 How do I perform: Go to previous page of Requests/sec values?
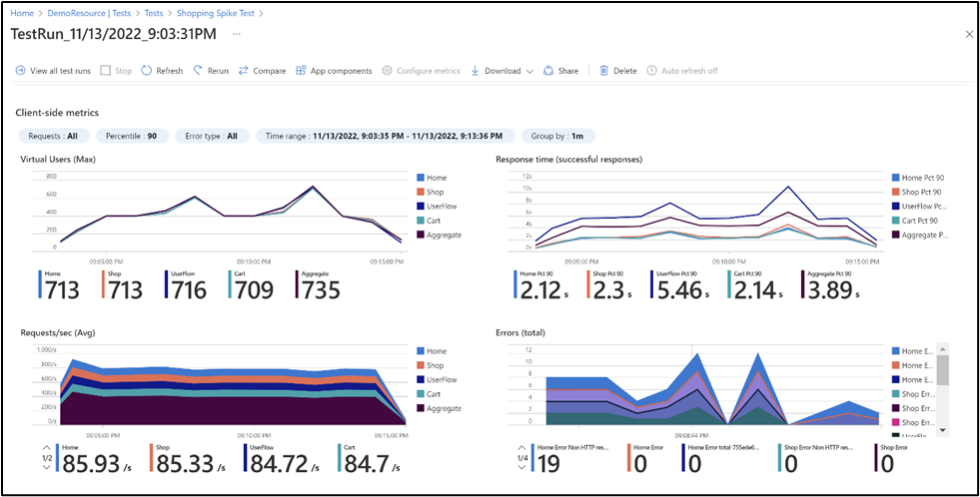point(47,447)
